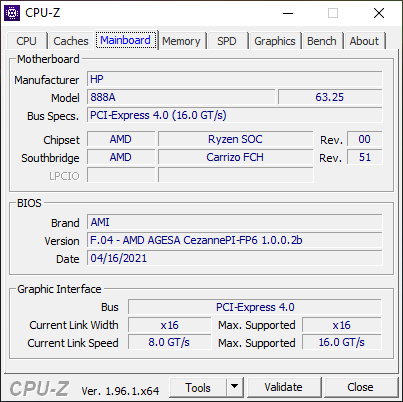Open the Caches tab
This screenshot has width=403, height=402.
pyautogui.click(x=71, y=41)
